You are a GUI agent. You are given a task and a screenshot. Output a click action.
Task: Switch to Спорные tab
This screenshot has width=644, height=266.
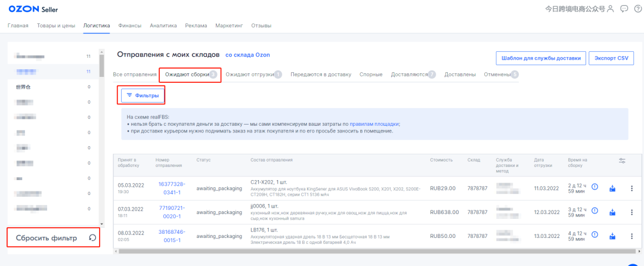[371, 75]
